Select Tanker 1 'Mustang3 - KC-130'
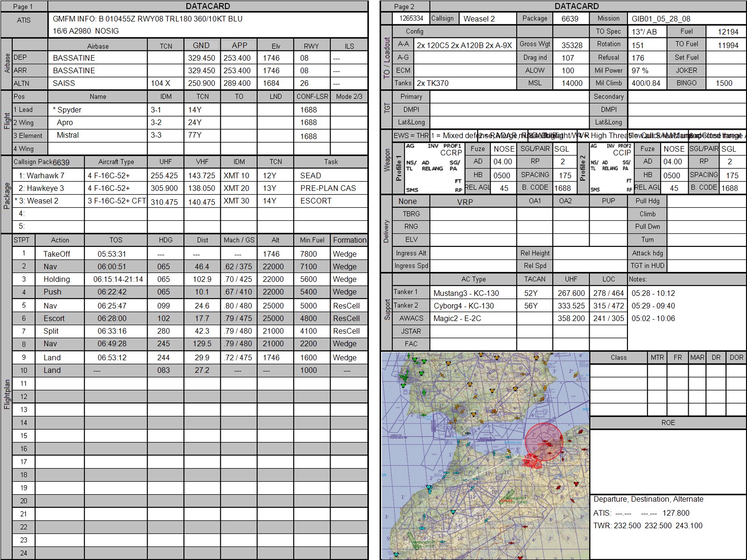 tap(466, 293)
